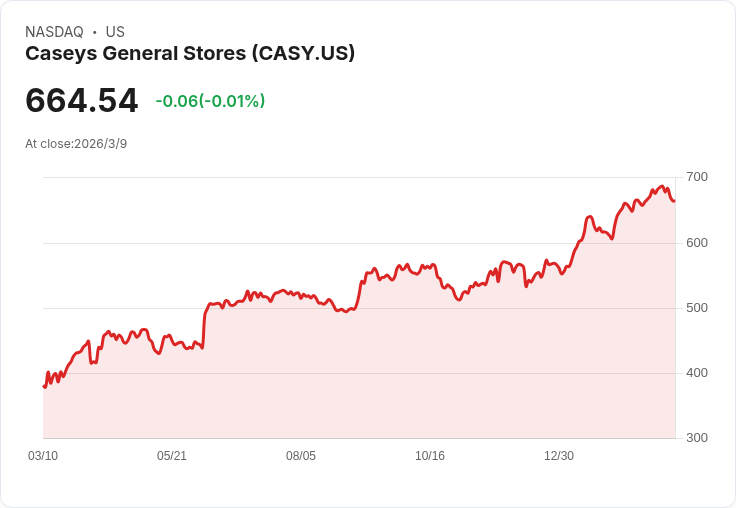Select the US market label
The width and height of the screenshot is (736, 508).
click(115, 32)
